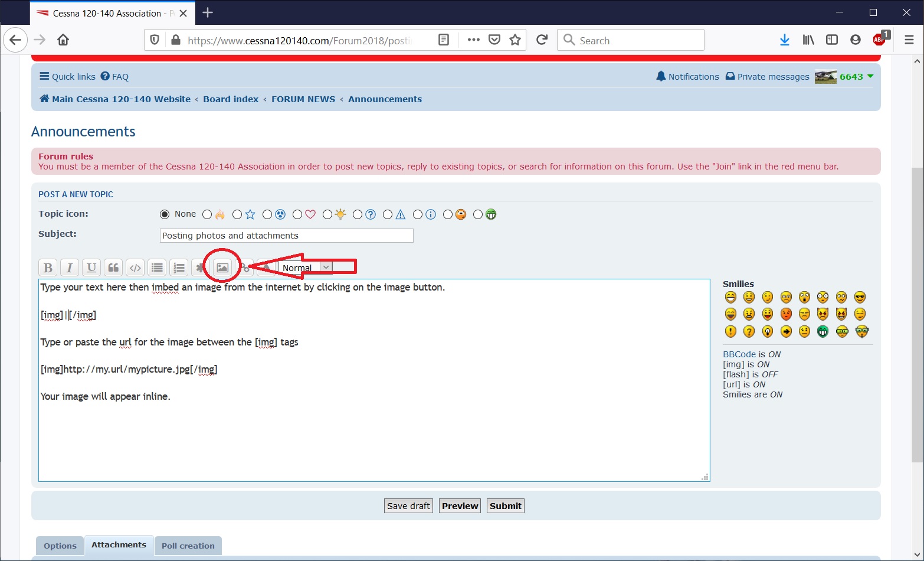Insert the red embarrassed smiley

pyautogui.click(x=786, y=314)
